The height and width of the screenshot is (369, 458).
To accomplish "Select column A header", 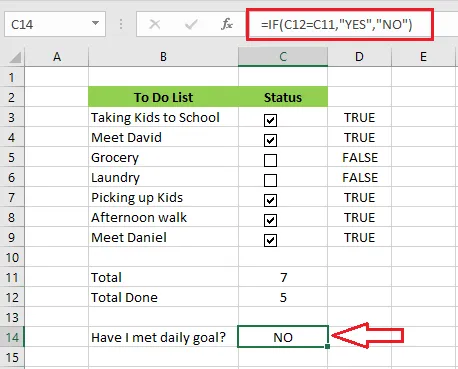I will tap(57, 57).
